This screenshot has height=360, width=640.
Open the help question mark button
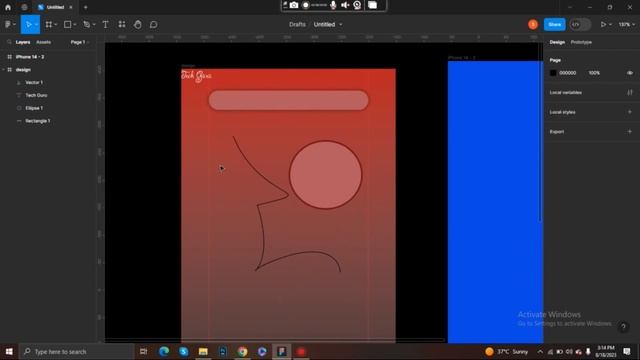click(623, 327)
